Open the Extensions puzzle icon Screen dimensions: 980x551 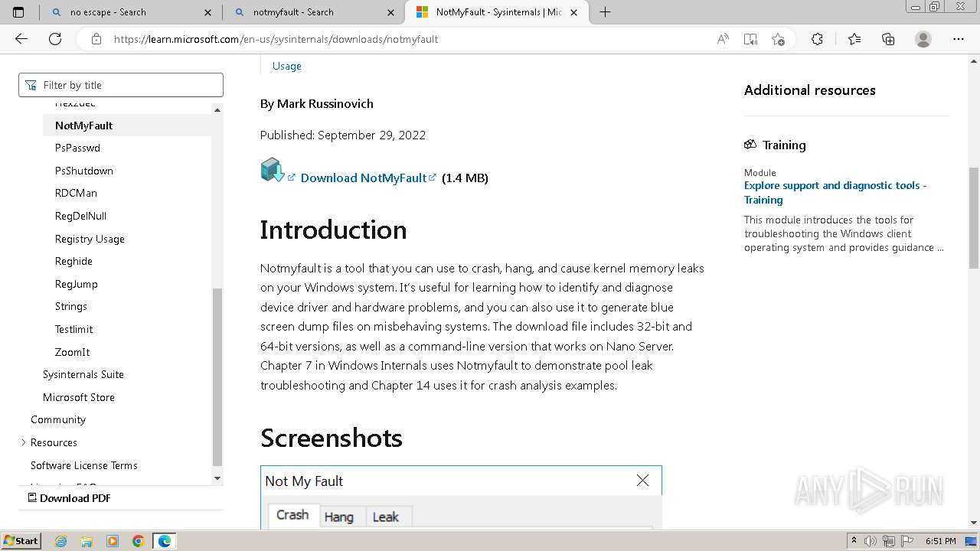(817, 39)
